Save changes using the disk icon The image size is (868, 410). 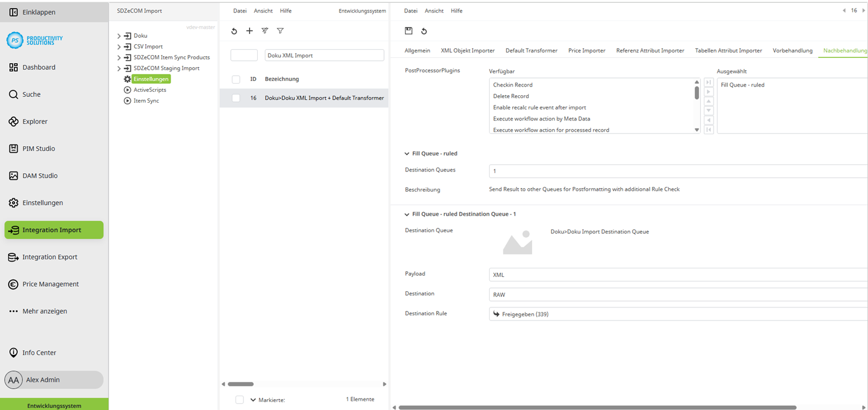409,31
